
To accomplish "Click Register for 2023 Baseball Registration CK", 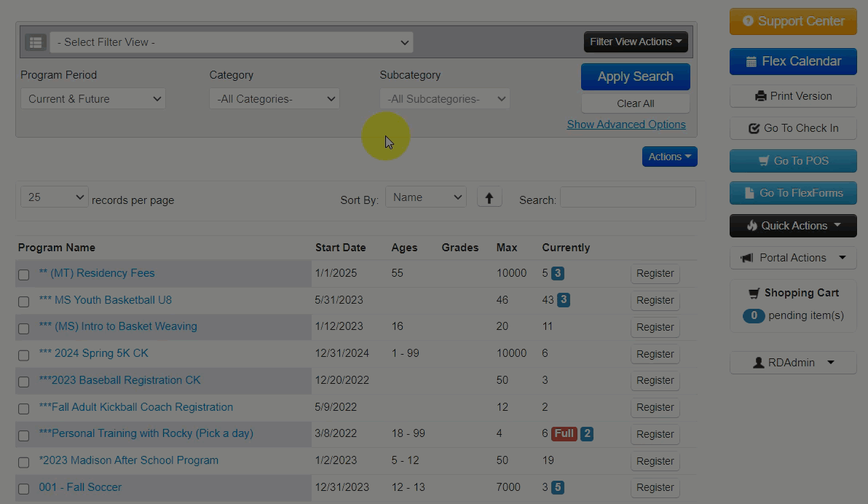I will 655,380.
